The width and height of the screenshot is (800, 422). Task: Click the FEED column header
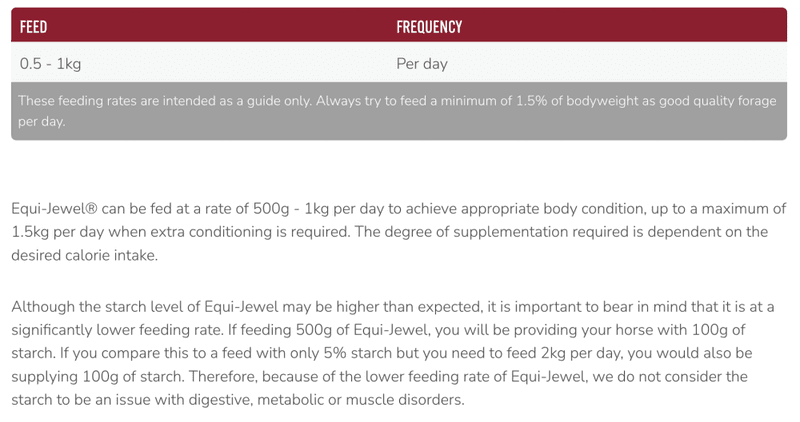pos(33,27)
